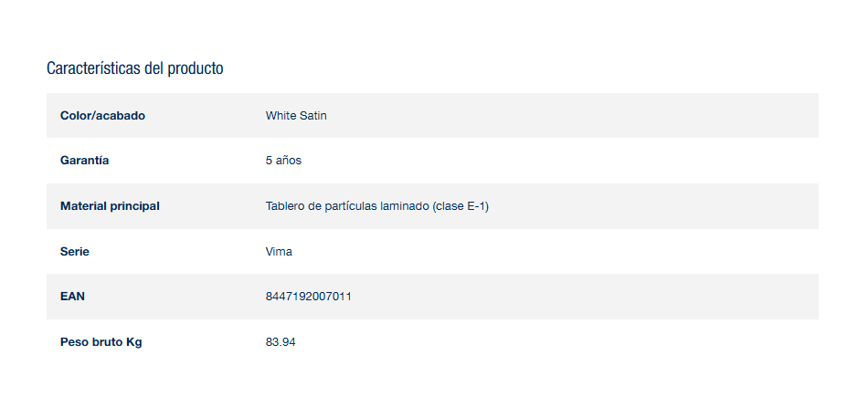Click 'Kg' in the Peso bruto label

[x=134, y=342]
